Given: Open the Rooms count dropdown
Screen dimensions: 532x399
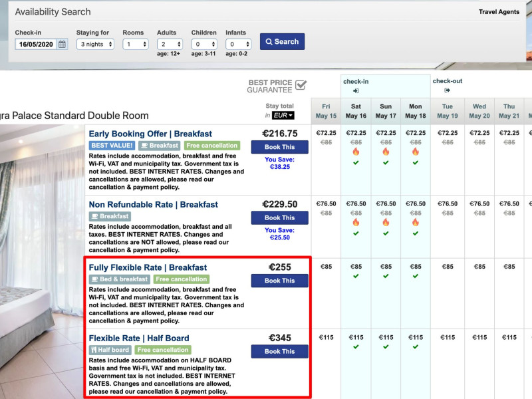Looking at the screenshot, I should pos(136,45).
